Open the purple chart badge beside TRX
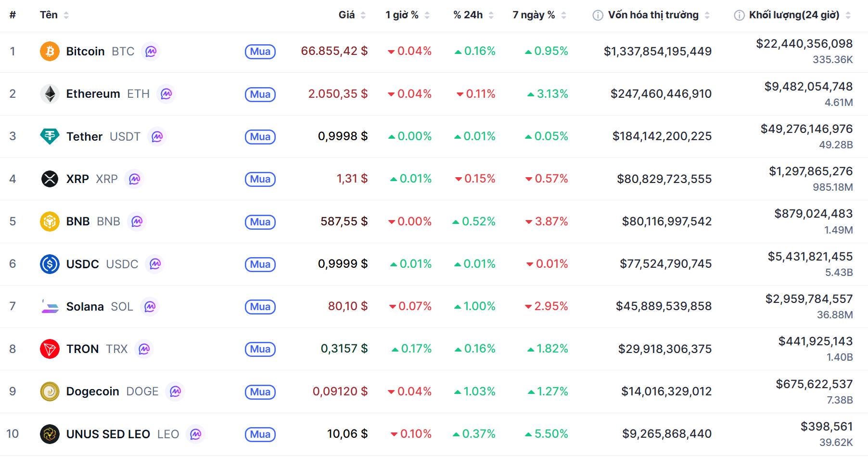Viewport: 868px width, 457px height. (x=144, y=349)
